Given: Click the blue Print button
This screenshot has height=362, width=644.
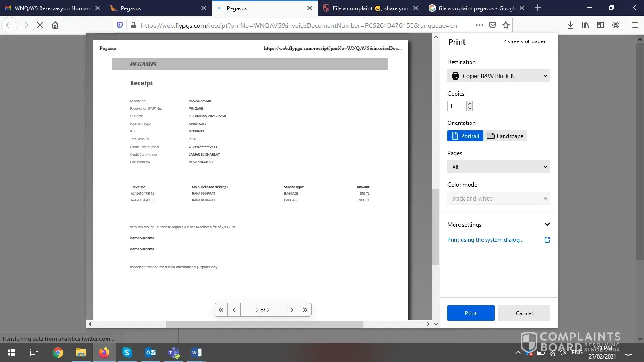Looking at the screenshot, I should click(x=471, y=313).
